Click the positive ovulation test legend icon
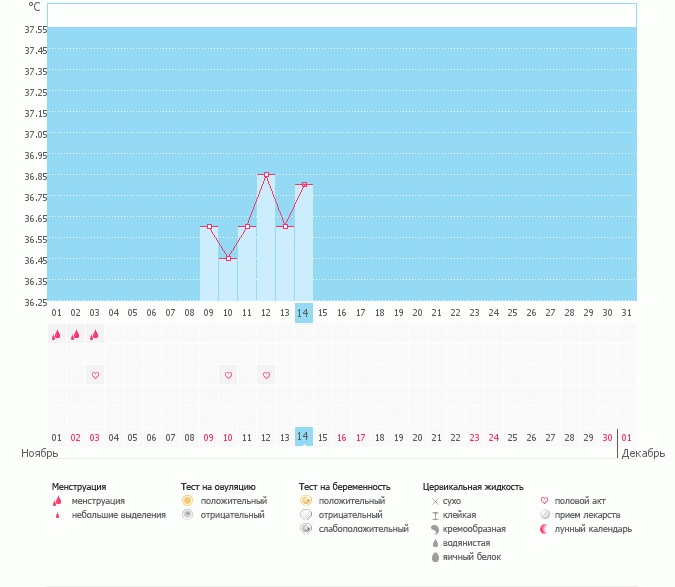 187,500
